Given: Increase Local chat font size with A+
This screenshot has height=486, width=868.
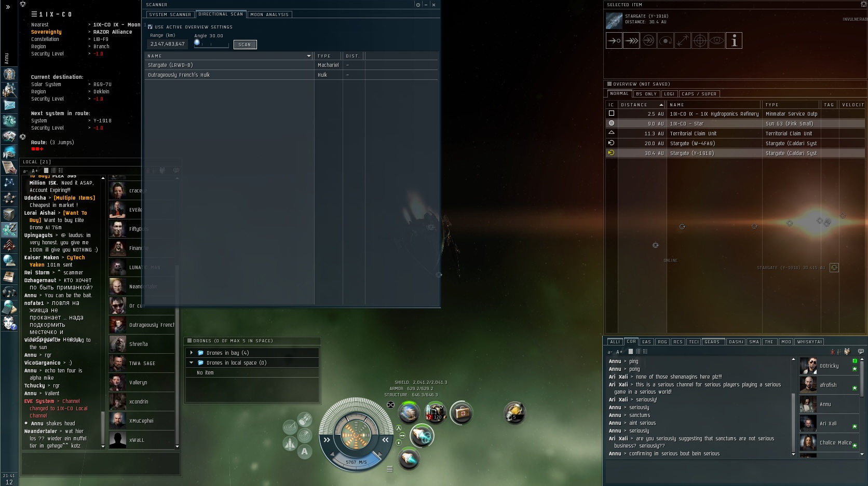Looking at the screenshot, I should 35,171.
